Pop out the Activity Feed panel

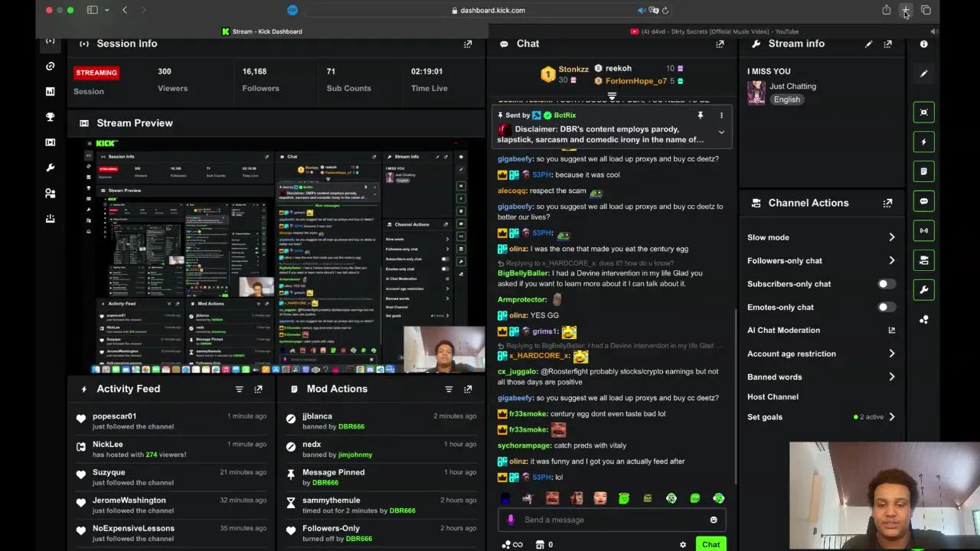[258, 389]
